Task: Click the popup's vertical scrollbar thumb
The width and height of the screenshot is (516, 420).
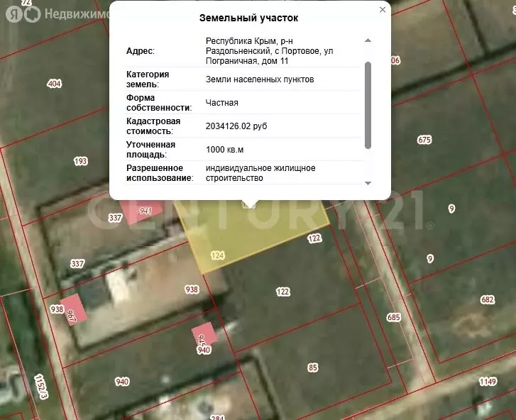Action: click(368, 105)
